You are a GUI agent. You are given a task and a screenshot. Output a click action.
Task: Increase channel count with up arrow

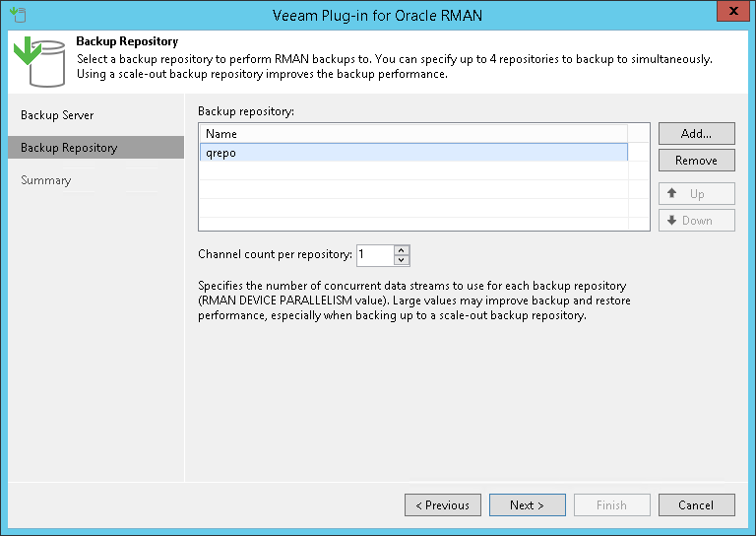(402, 250)
